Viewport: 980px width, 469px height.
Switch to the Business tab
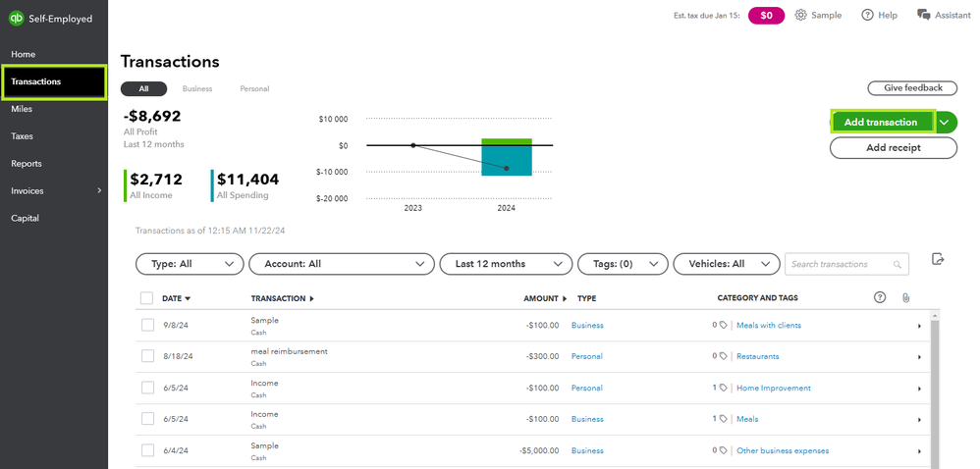[197, 89]
